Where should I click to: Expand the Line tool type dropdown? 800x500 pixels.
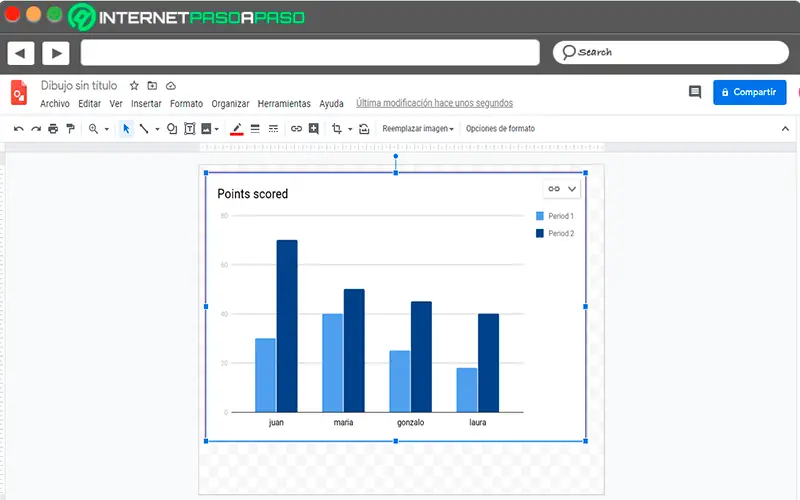157,129
